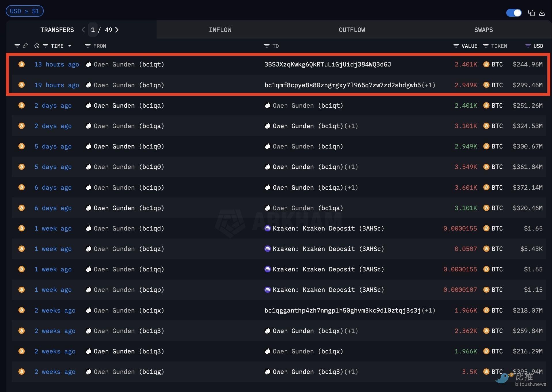This screenshot has height=392, width=552.
Task: Select the clock icon in the header row
Action: (x=37, y=46)
